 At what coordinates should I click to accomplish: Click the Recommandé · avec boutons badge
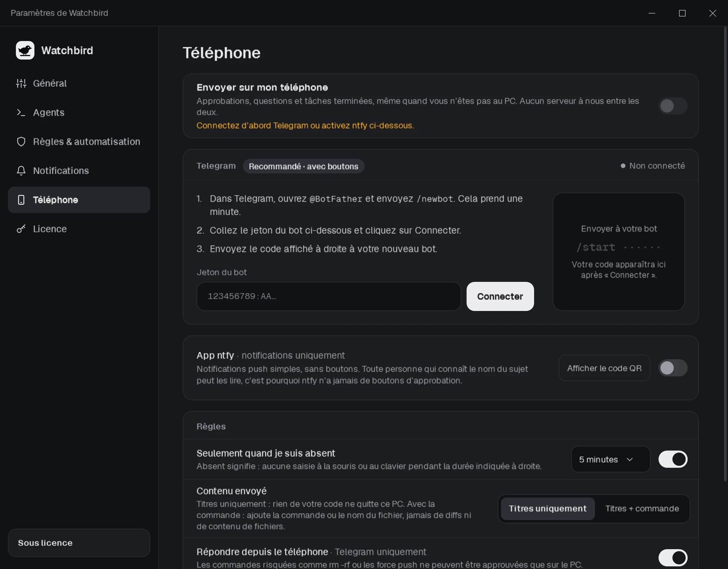[x=303, y=166]
